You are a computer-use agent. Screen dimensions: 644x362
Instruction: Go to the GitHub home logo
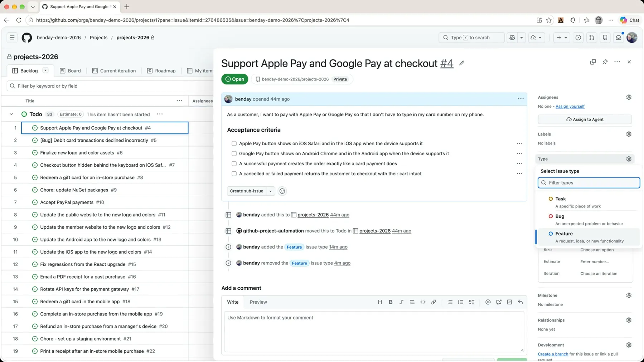[x=27, y=38]
